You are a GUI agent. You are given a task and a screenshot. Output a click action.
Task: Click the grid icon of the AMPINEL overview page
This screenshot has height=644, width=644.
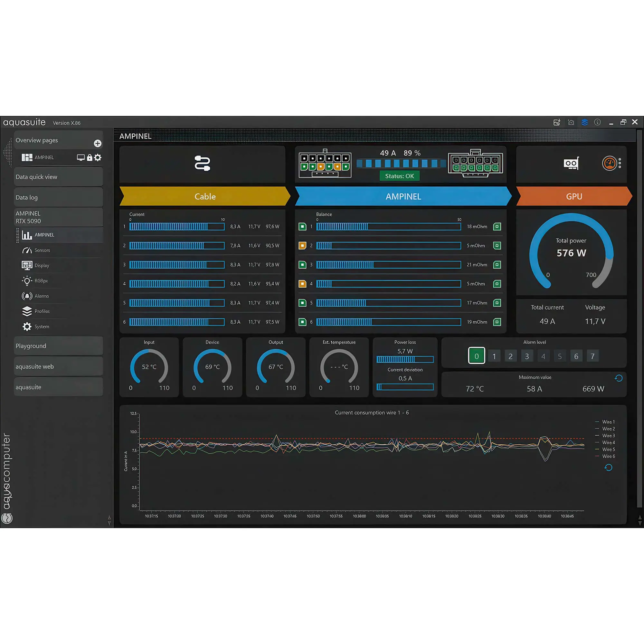pos(27,157)
